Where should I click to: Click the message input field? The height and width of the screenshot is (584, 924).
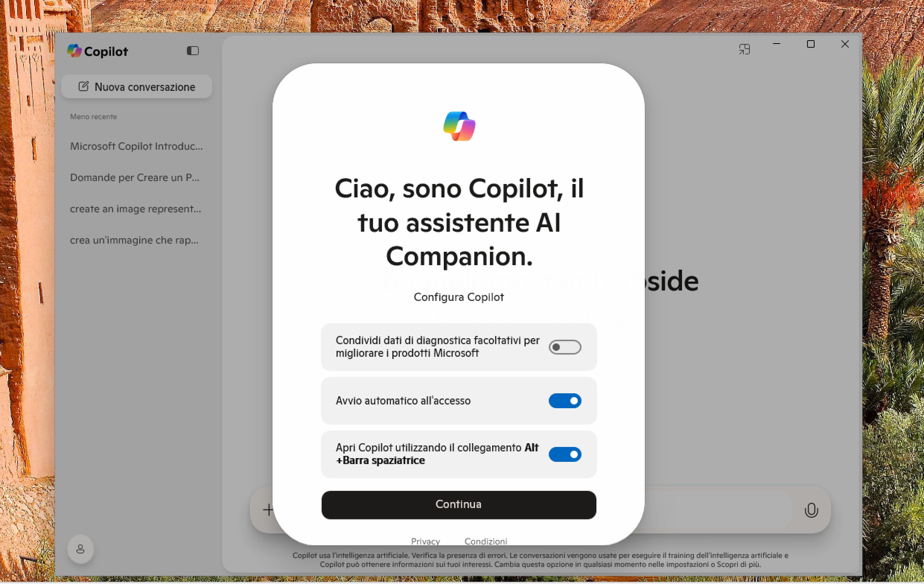tap(710, 510)
